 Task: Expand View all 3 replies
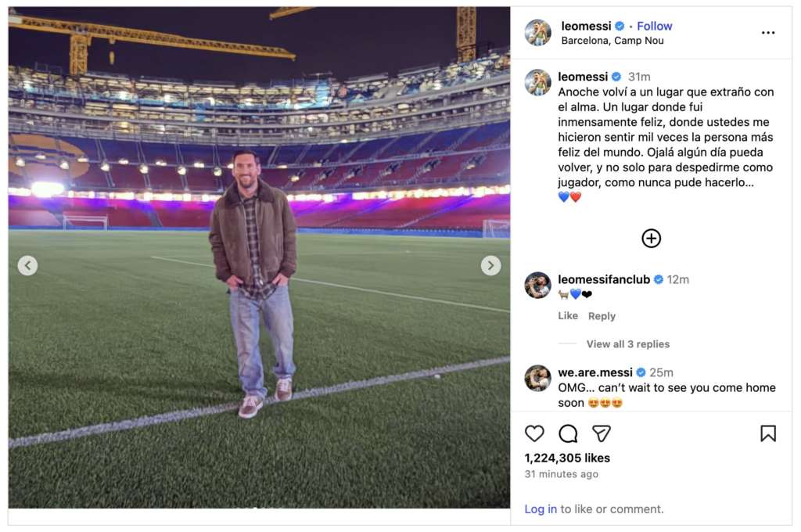click(x=627, y=344)
